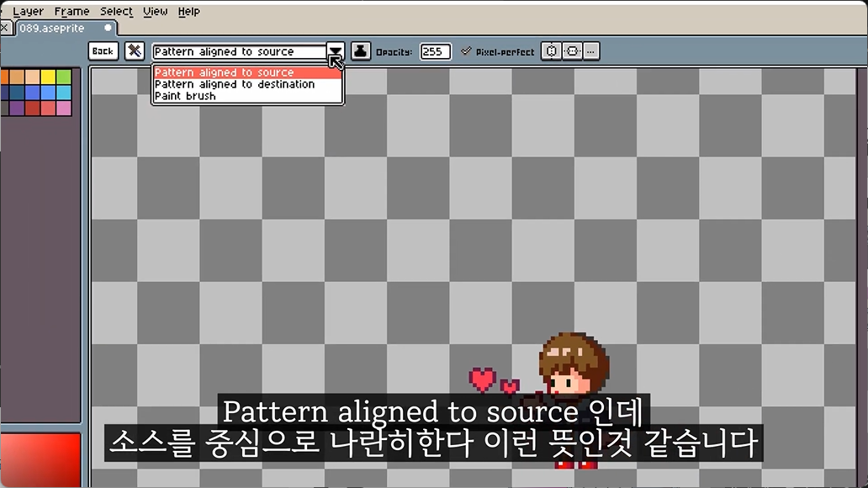This screenshot has height=488, width=868.
Task: Click the small pink heart on canvas
Action: 510,385
